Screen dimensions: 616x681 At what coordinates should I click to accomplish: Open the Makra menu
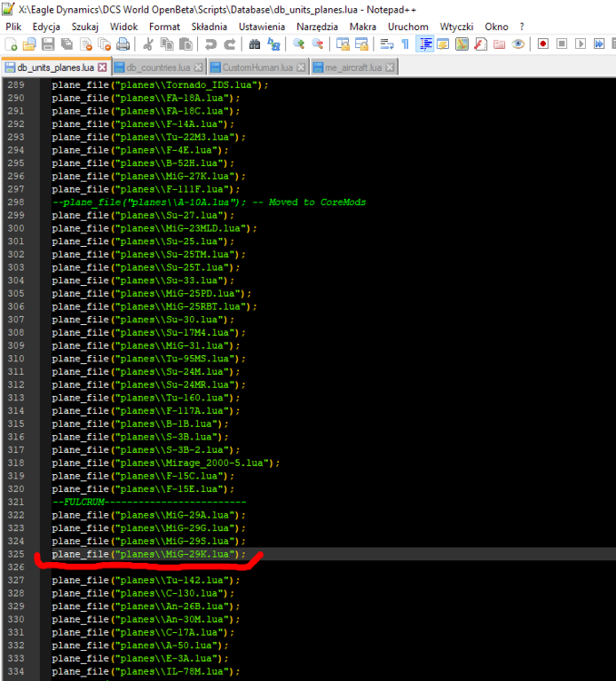click(x=363, y=27)
